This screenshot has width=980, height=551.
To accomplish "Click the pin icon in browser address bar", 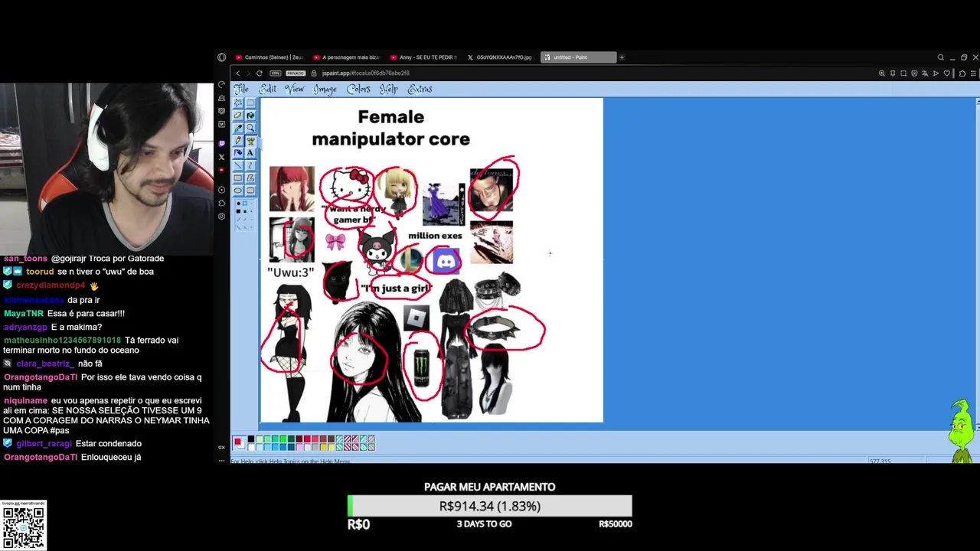I will (x=893, y=73).
